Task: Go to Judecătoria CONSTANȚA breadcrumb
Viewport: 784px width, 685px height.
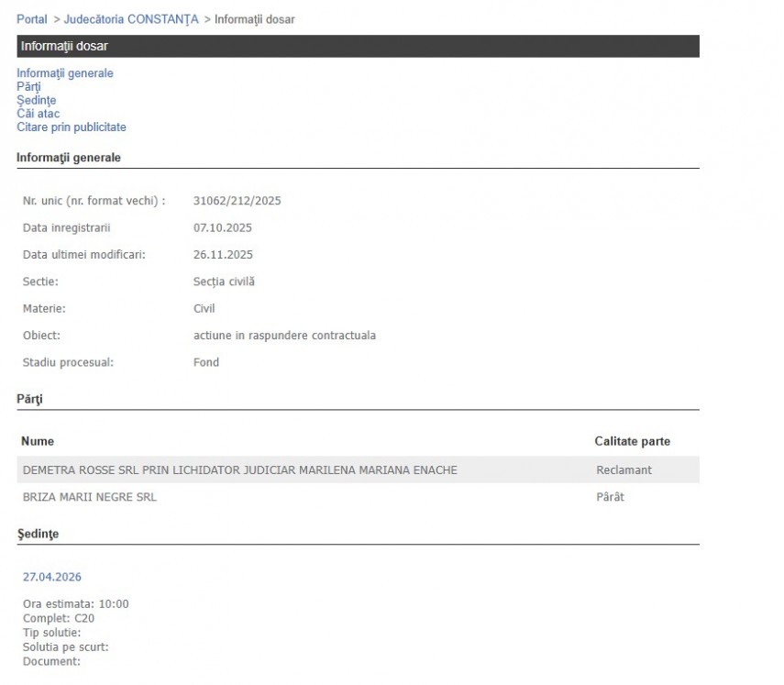Action: pos(131,19)
